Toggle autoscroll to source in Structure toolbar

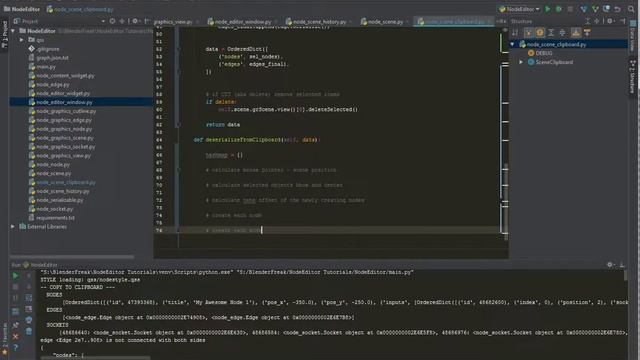[576, 32]
